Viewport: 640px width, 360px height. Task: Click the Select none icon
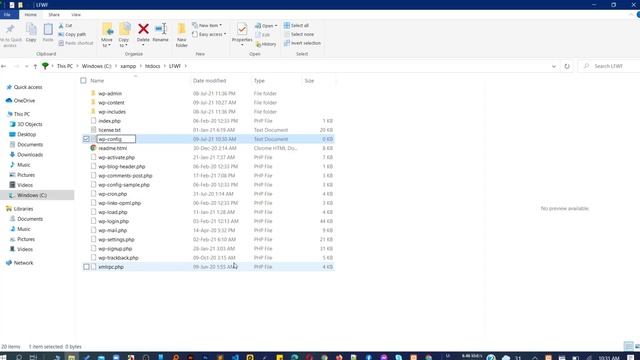point(287,34)
